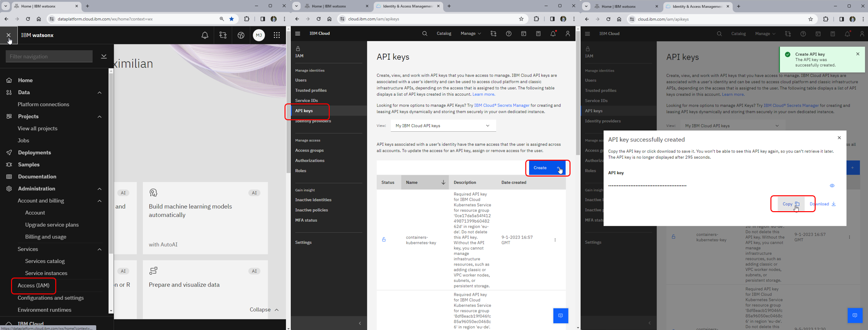
Task: Open Access (IAM) in navigation
Action: [x=34, y=285]
